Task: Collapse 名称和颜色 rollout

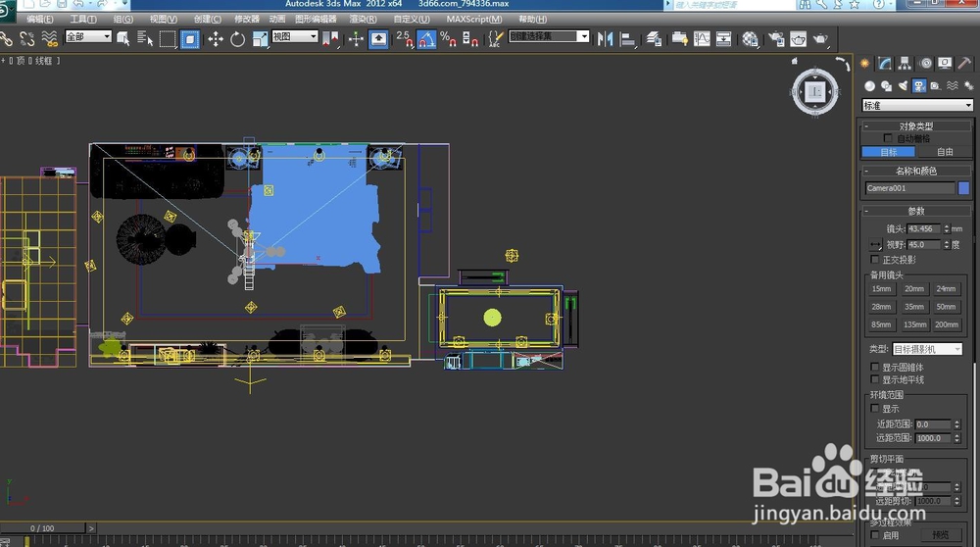Action: 915,171
